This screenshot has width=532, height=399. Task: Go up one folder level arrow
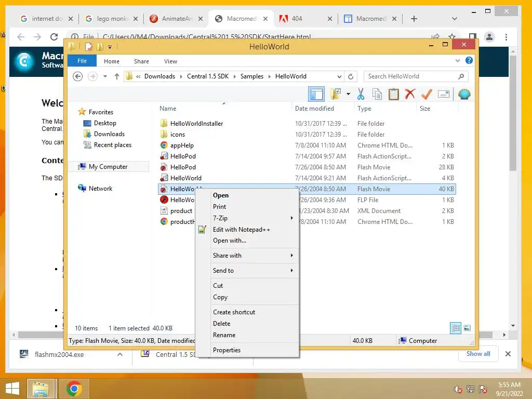click(117, 76)
